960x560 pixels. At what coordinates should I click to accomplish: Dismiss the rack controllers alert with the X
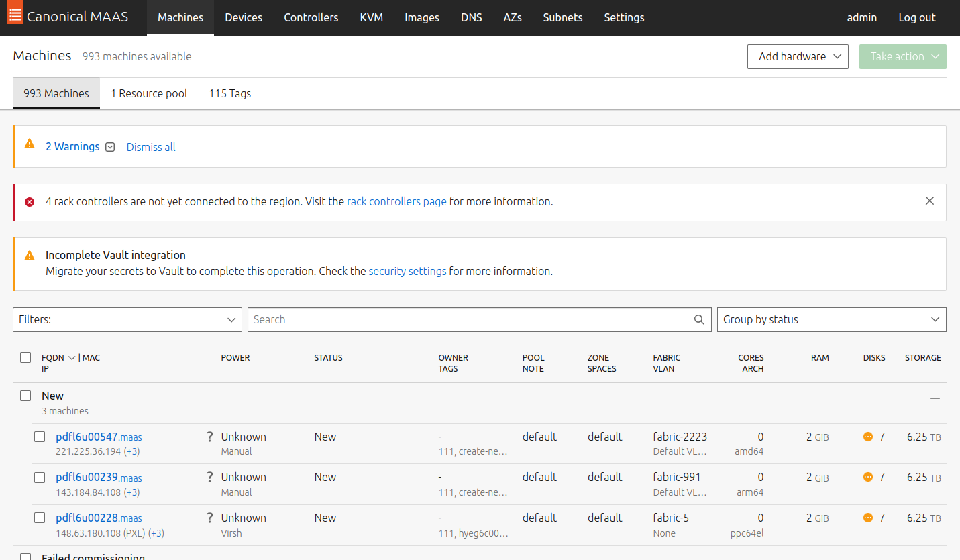[x=929, y=201]
